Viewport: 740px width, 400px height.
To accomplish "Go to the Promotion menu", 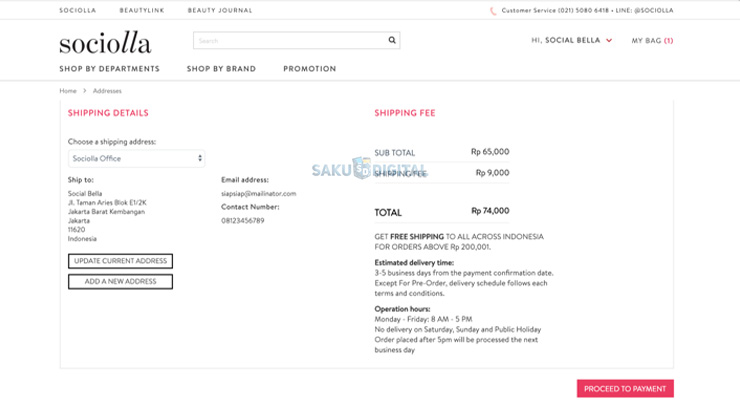I will pyautogui.click(x=309, y=69).
